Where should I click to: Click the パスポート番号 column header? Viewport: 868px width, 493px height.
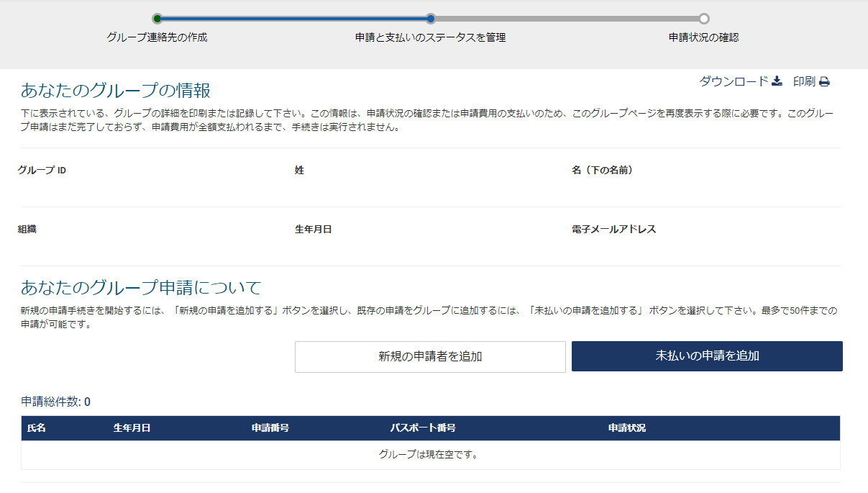pyautogui.click(x=423, y=428)
